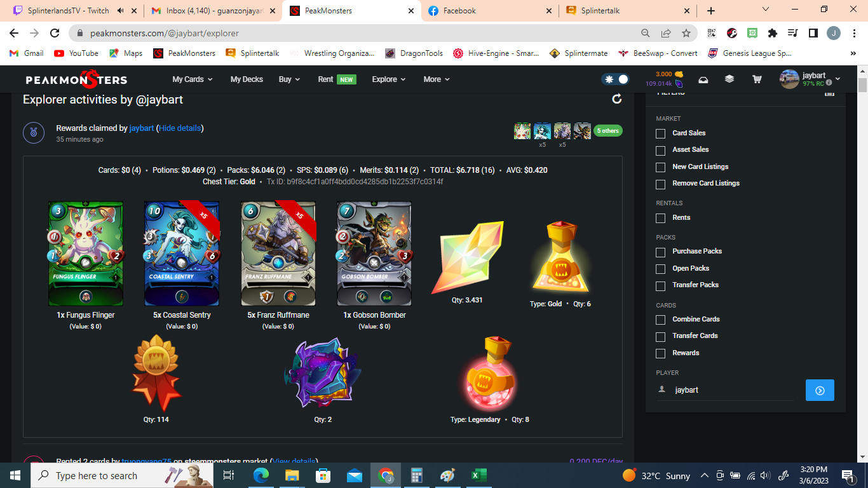
Task: Click the 5 others green badge
Action: click(x=608, y=131)
